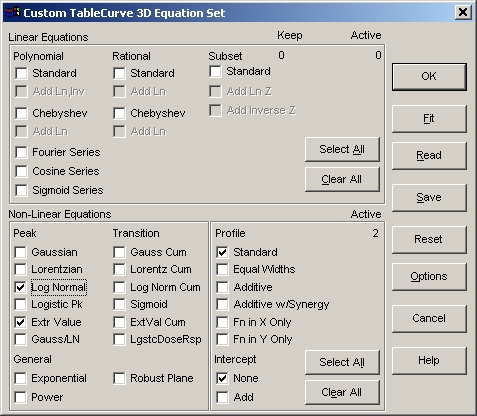Check the Rational Standard checkbox
The image size is (477, 416).
point(119,73)
